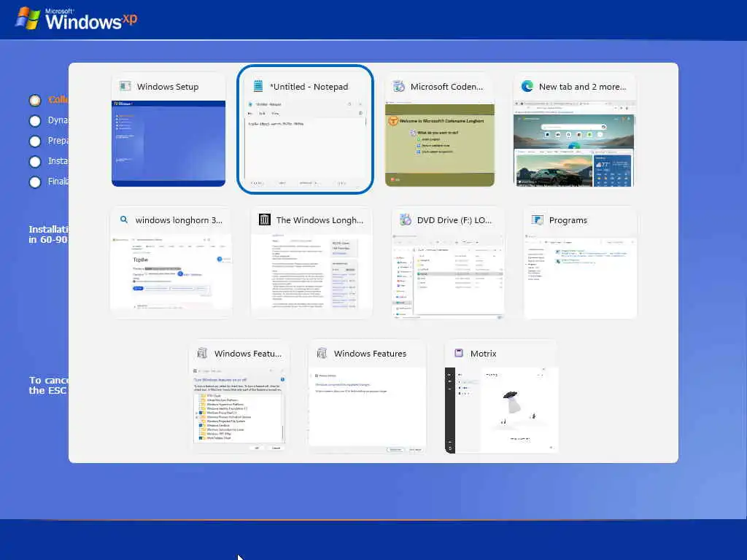
Task: Click the "*Untitled - Notepad" title
Action: point(309,87)
